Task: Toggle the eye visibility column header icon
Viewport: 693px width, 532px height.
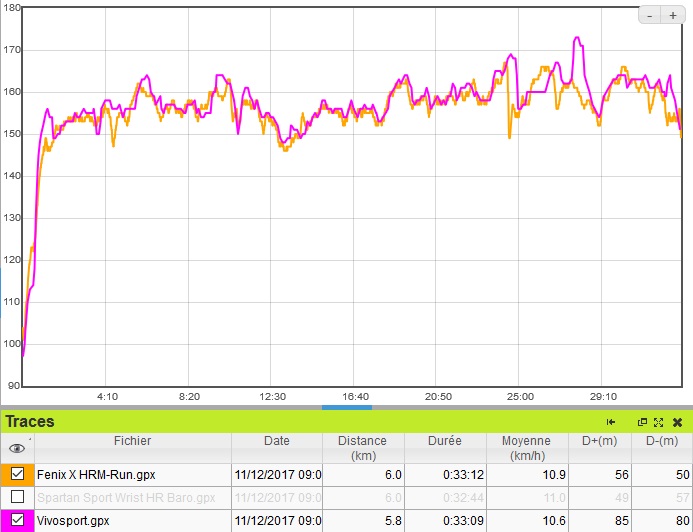Action: click(17, 449)
